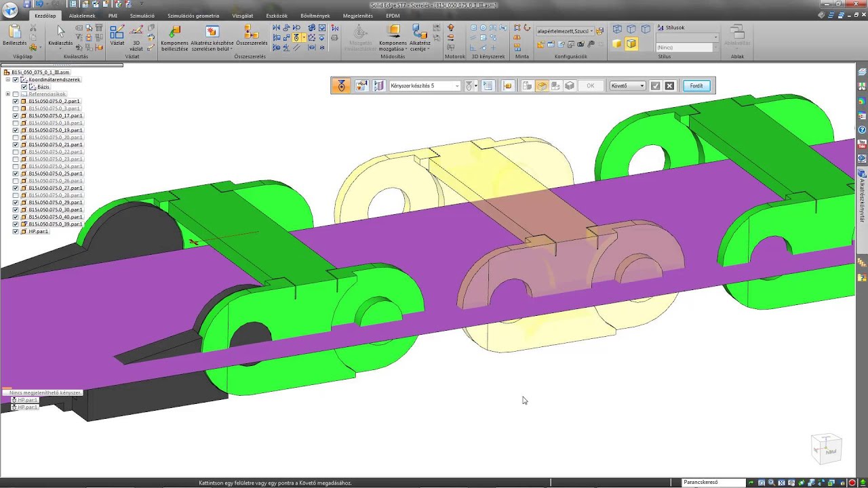Select B15i.050.075.0_39.par:1 in the tree
This screenshot has width=868, height=488.
pyautogui.click(x=55, y=224)
